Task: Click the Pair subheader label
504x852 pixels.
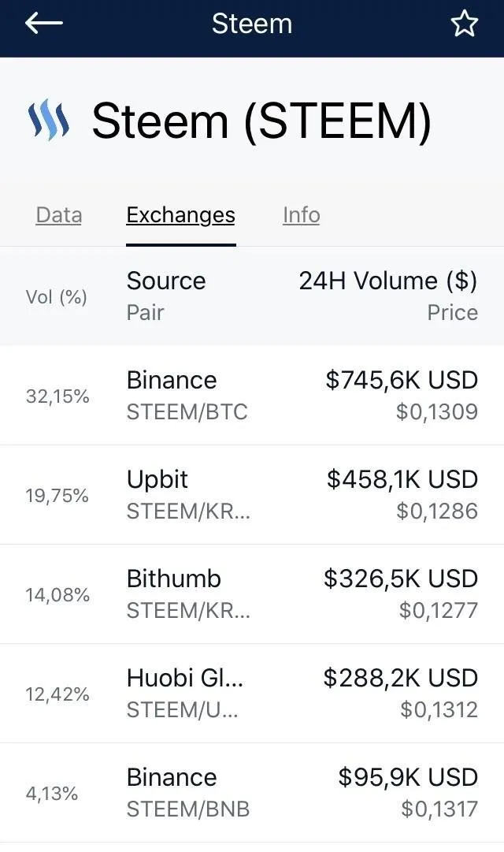Action: (x=145, y=312)
